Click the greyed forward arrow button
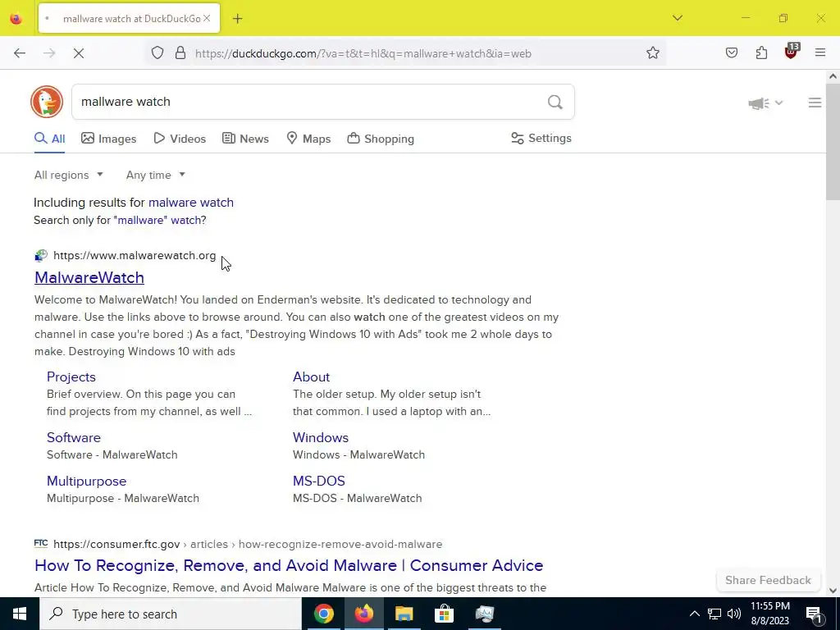Image resolution: width=840 pixels, height=630 pixels. pos(49,53)
